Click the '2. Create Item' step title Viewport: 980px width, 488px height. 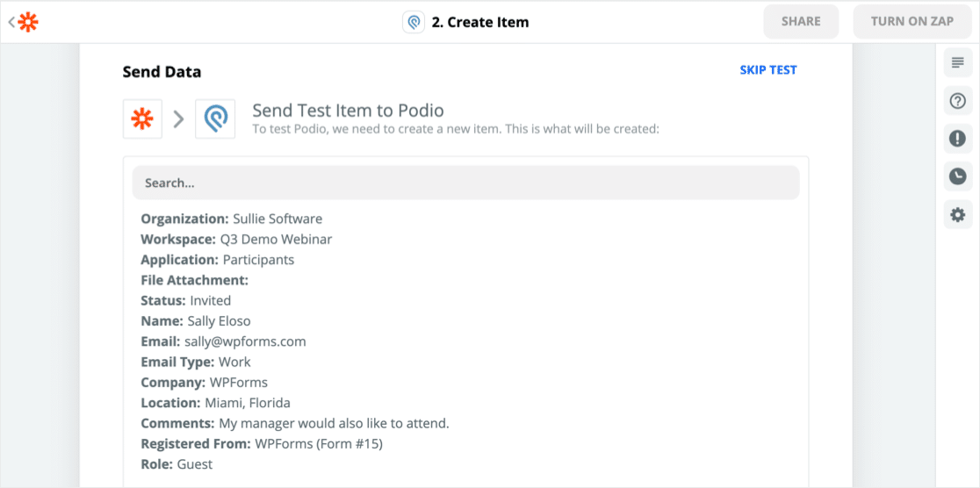[479, 22]
